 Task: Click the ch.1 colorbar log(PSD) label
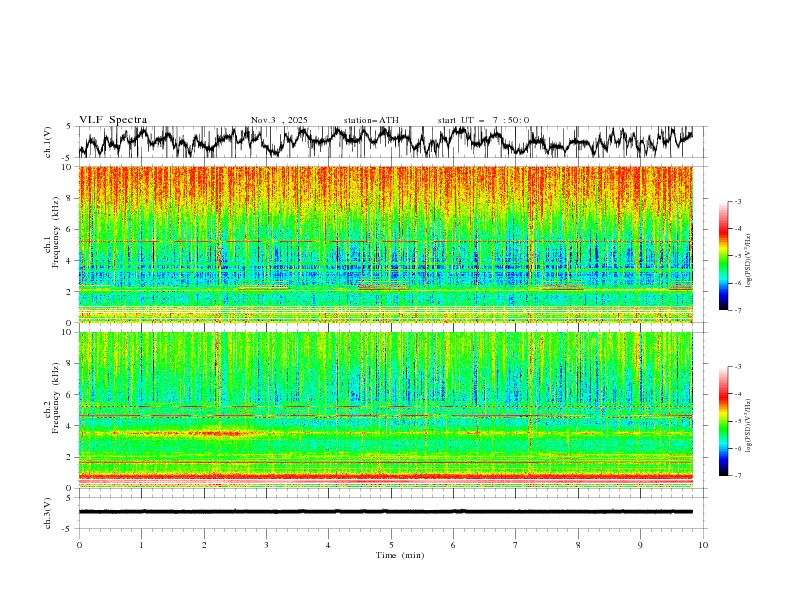click(749, 261)
